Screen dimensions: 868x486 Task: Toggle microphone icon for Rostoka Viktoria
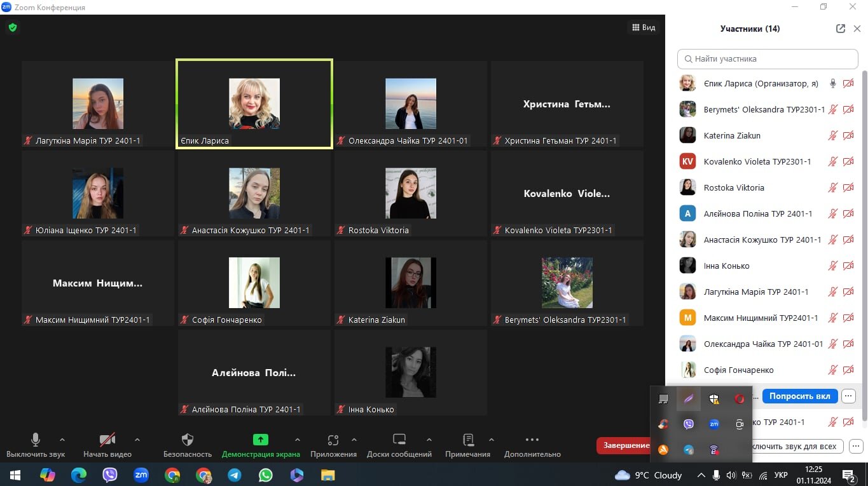tap(832, 188)
